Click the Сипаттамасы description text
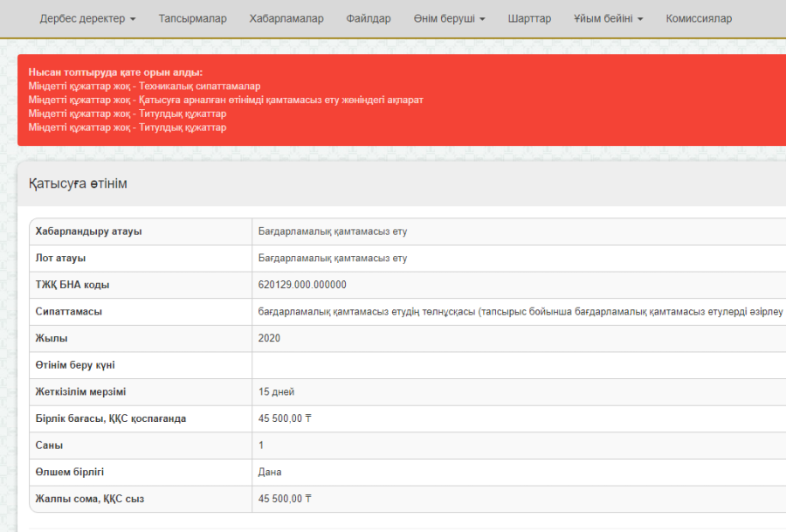Viewport: 786px width, 532px height. [x=521, y=312]
